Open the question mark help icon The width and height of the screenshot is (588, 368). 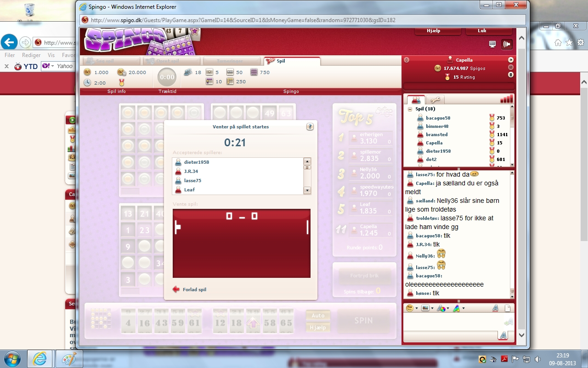click(x=310, y=126)
